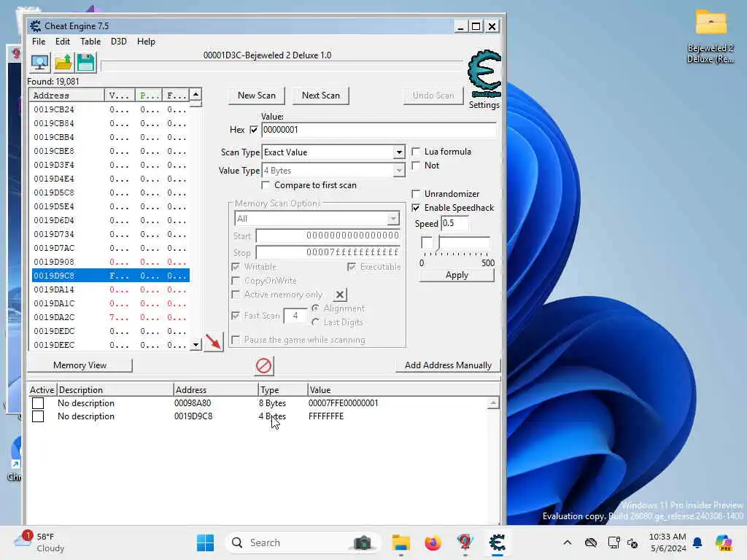Select found address 0019DEEC row
The image size is (747, 560).
click(111, 345)
